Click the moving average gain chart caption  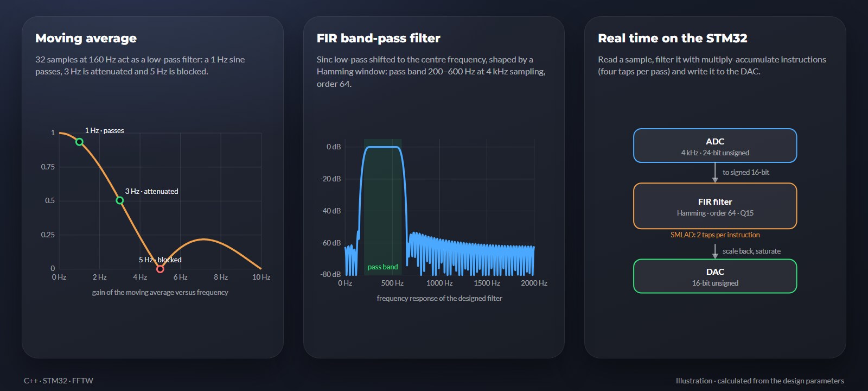click(160, 292)
